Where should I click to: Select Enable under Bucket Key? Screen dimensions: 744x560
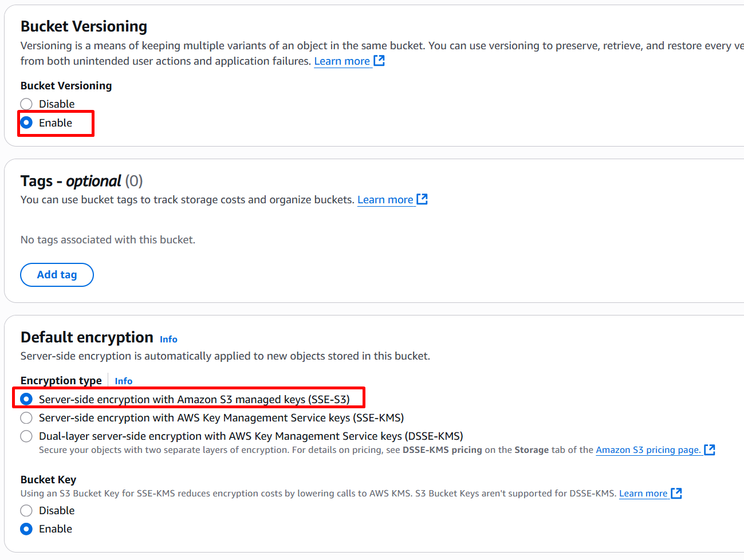(x=26, y=529)
